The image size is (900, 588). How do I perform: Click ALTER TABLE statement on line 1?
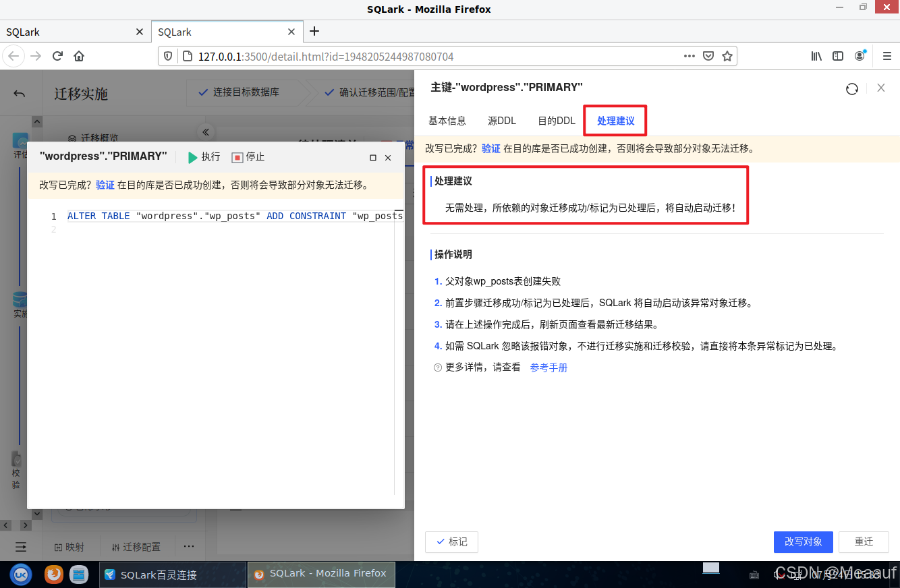pos(235,216)
